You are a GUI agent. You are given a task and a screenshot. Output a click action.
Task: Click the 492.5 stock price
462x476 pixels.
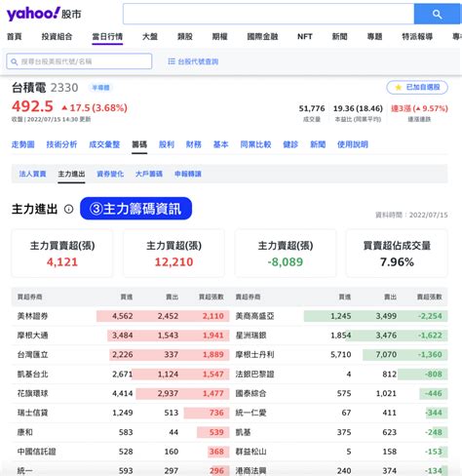32,106
